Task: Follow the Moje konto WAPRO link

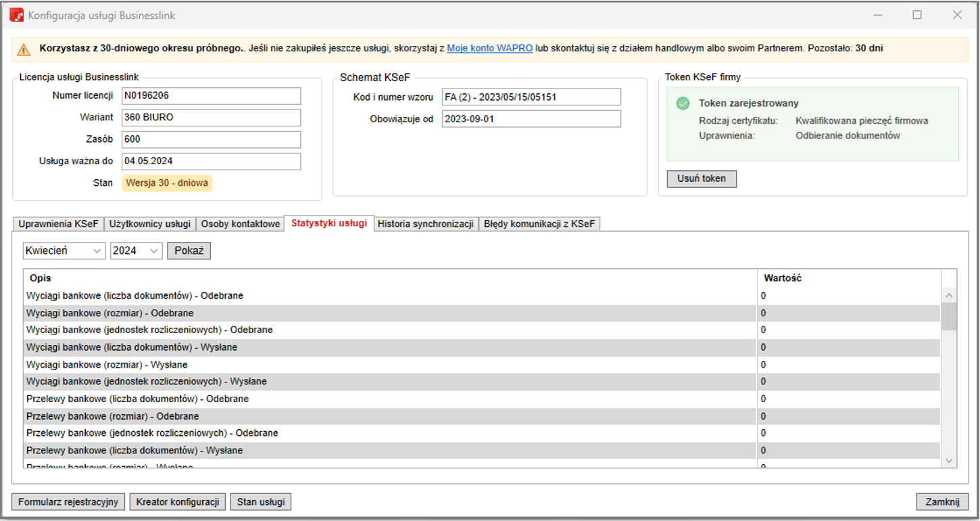Action: click(489, 49)
